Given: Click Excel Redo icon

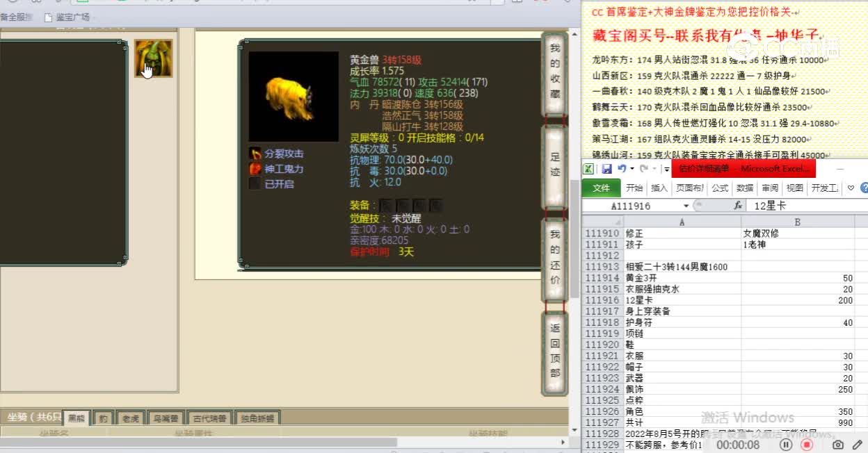Looking at the screenshot, I should [x=644, y=169].
